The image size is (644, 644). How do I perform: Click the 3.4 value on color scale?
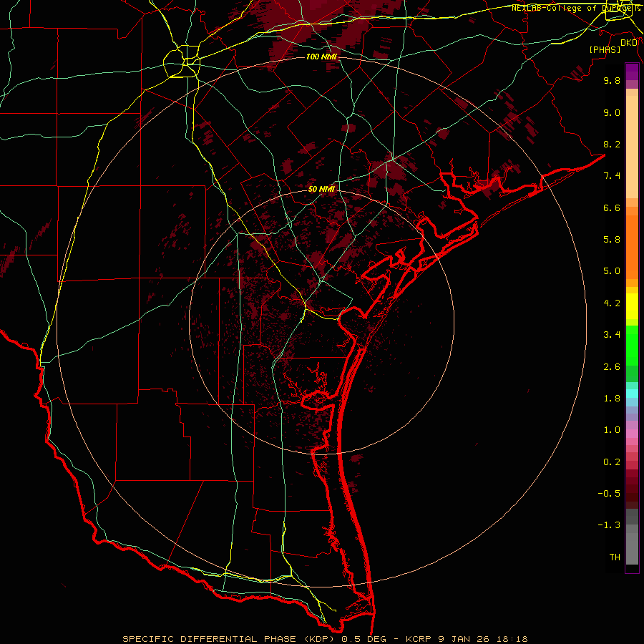(x=612, y=335)
